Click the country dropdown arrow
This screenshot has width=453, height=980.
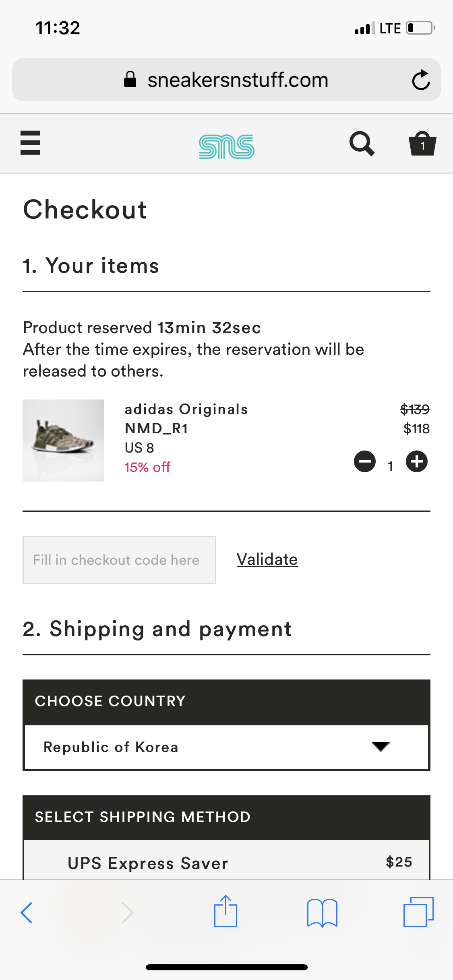[381, 747]
